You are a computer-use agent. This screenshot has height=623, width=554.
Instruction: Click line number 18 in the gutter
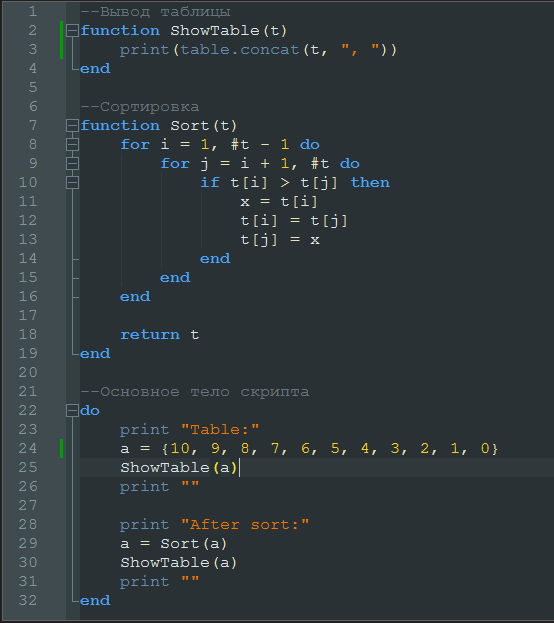click(28, 334)
